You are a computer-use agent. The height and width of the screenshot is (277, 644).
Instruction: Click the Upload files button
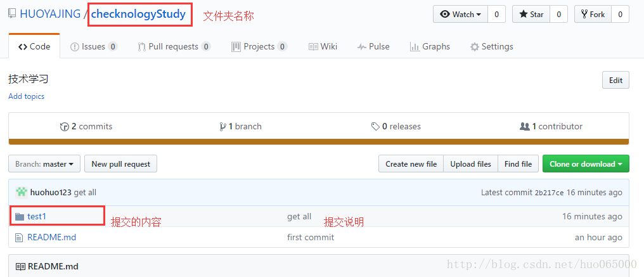[x=471, y=164]
